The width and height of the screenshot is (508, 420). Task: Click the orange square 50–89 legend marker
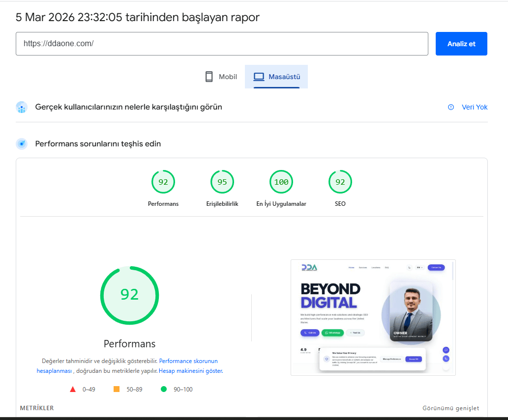tap(117, 389)
